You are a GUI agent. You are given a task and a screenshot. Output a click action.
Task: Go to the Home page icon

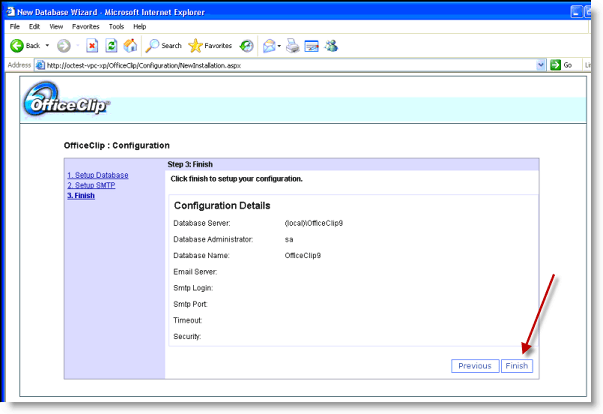(130, 46)
